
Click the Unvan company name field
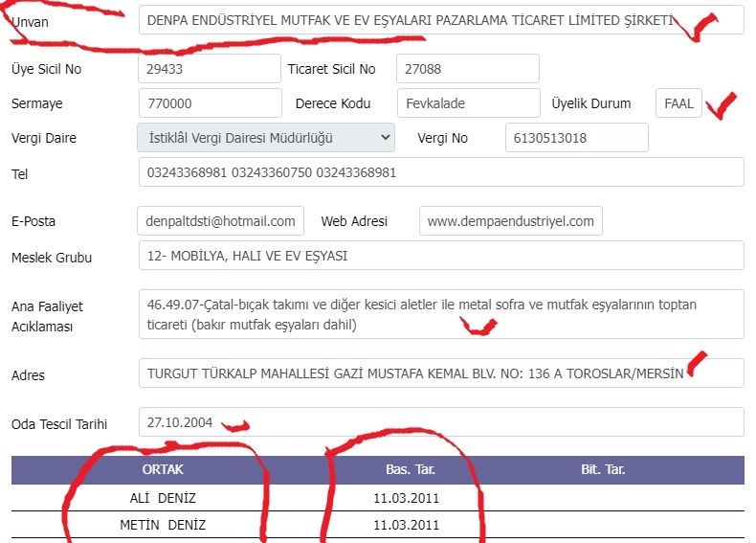coord(441,20)
